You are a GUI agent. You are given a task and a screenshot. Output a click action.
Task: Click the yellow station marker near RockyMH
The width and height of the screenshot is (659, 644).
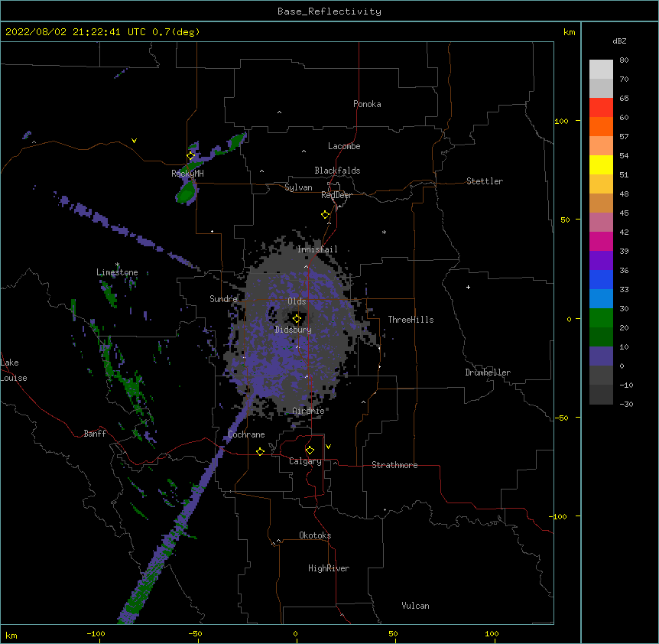pos(191,156)
